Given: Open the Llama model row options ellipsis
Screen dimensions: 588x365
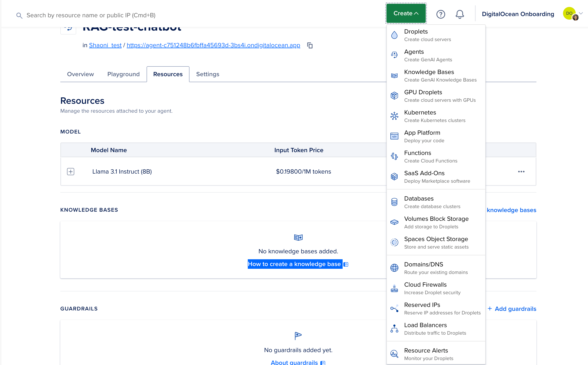Looking at the screenshot, I should [x=521, y=172].
